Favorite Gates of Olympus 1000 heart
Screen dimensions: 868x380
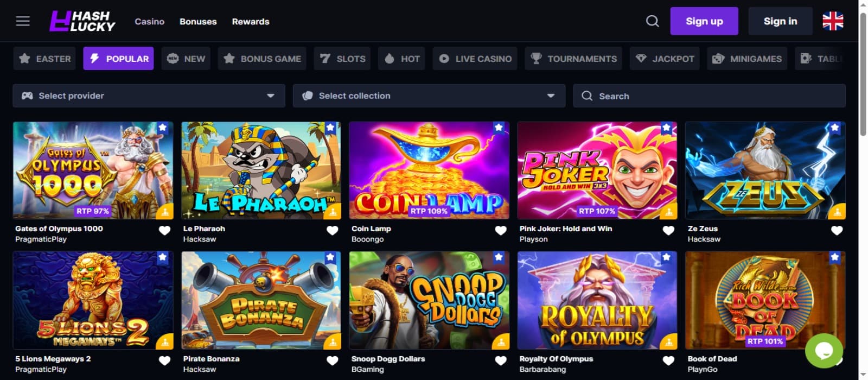(164, 231)
